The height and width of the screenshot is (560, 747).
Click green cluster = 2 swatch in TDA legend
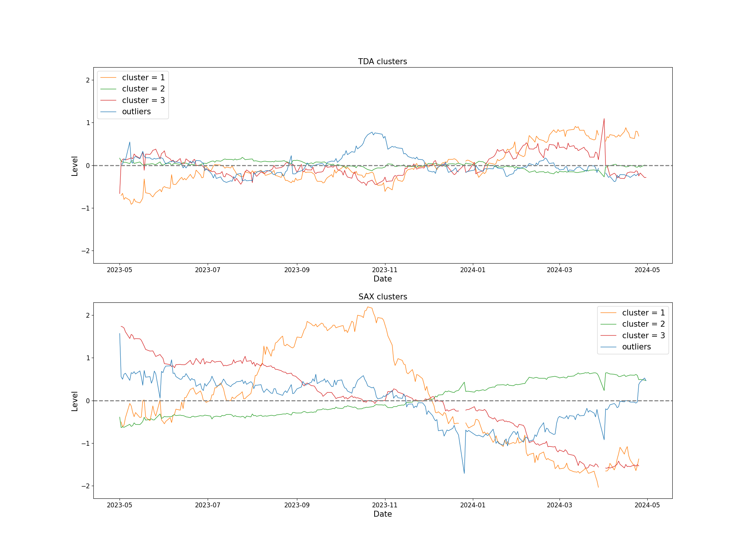108,89
